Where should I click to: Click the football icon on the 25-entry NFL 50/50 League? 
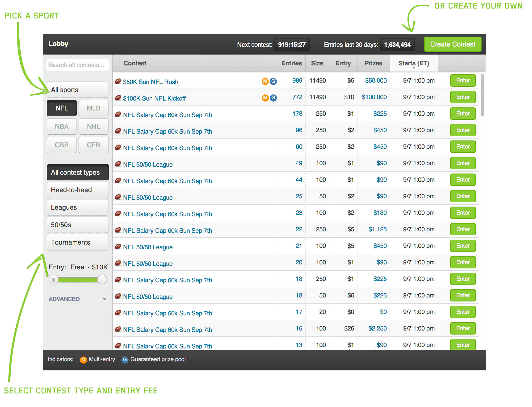(x=118, y=197)
